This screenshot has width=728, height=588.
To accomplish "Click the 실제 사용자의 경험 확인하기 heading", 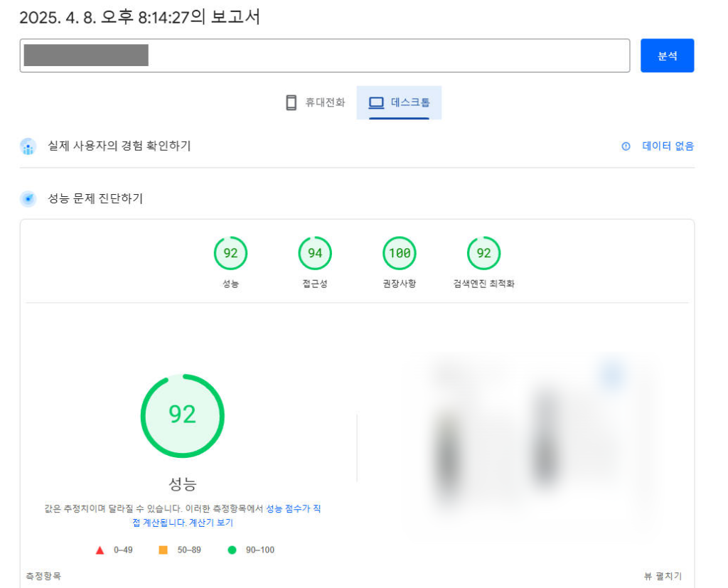I will click(x=119, y=146).
